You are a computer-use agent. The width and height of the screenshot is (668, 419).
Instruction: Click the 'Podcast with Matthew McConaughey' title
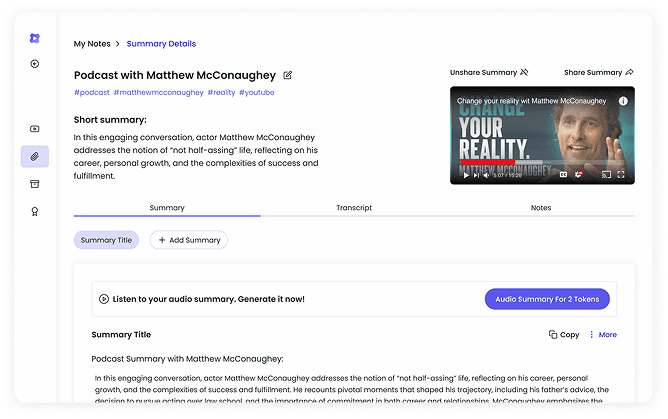click(x=175, y=75)
